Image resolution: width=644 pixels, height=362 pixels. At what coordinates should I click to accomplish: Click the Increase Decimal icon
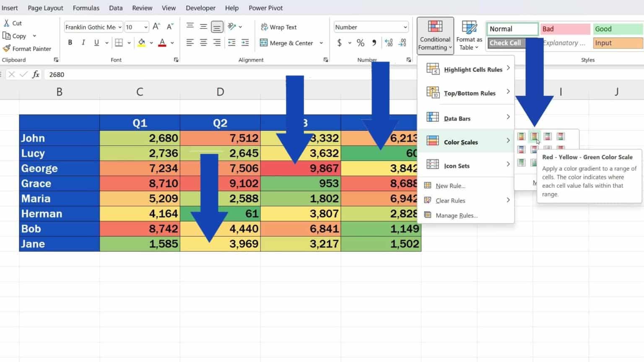[x=389, y=42]
